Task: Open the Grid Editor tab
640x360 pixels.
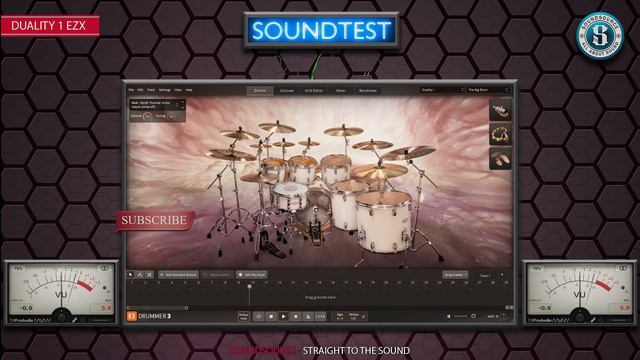Action: (x=314, y=91)
